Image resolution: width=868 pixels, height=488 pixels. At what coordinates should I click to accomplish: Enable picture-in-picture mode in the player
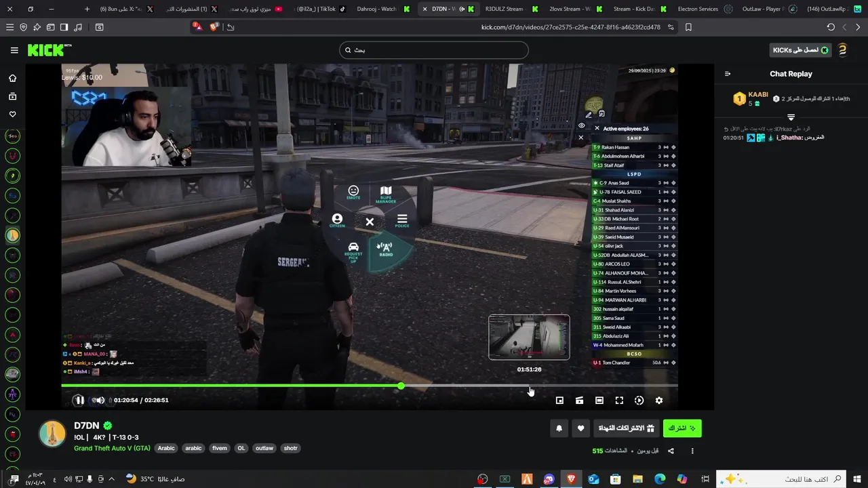559,401
